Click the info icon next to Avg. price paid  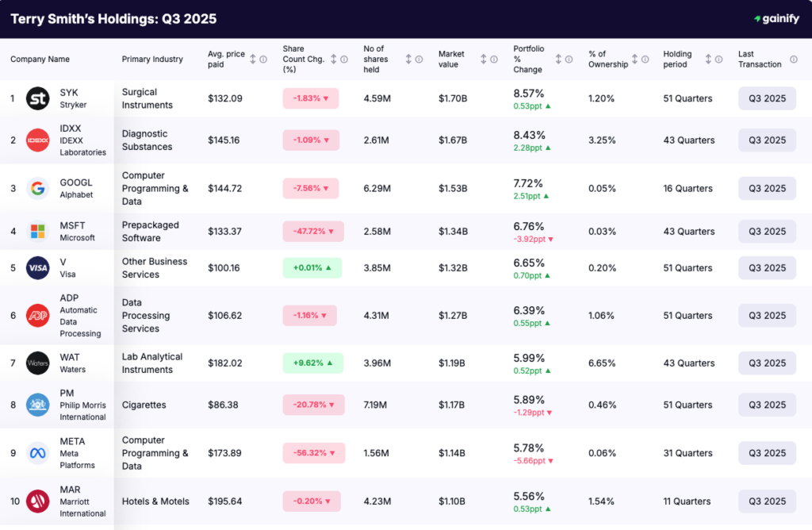pyautogui.click(x=263, y=60)
